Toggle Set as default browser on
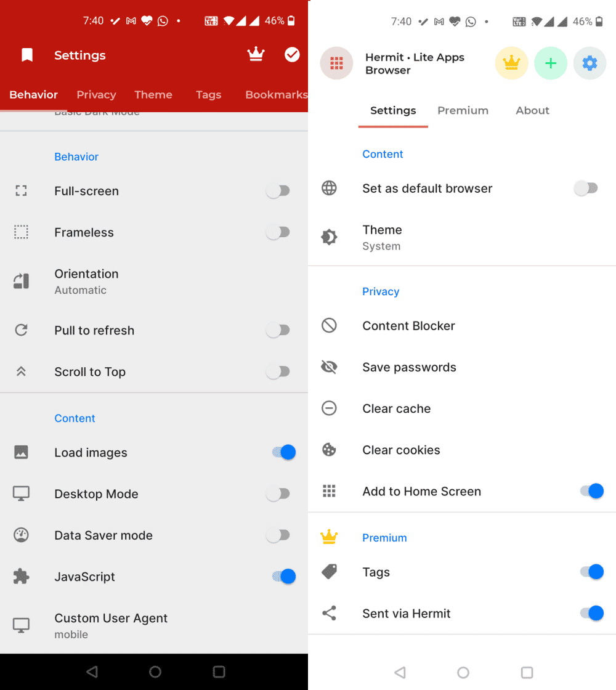The width and height of the screenshot is (616, 690). coord(586,188)
